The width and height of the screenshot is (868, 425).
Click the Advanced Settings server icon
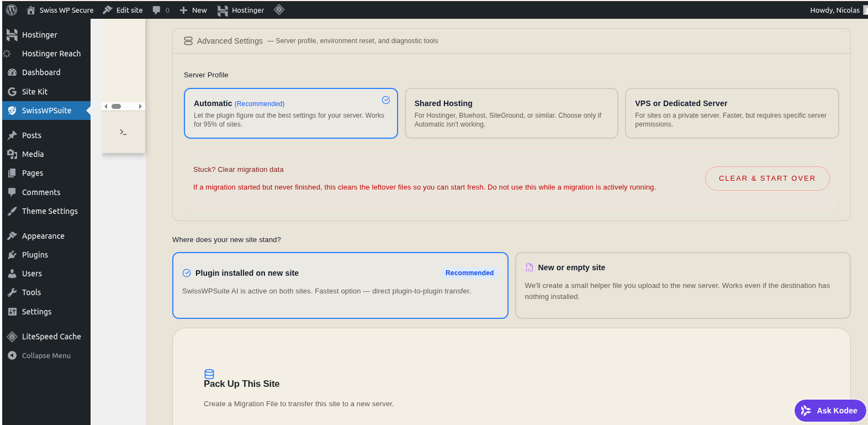(188, 41)
